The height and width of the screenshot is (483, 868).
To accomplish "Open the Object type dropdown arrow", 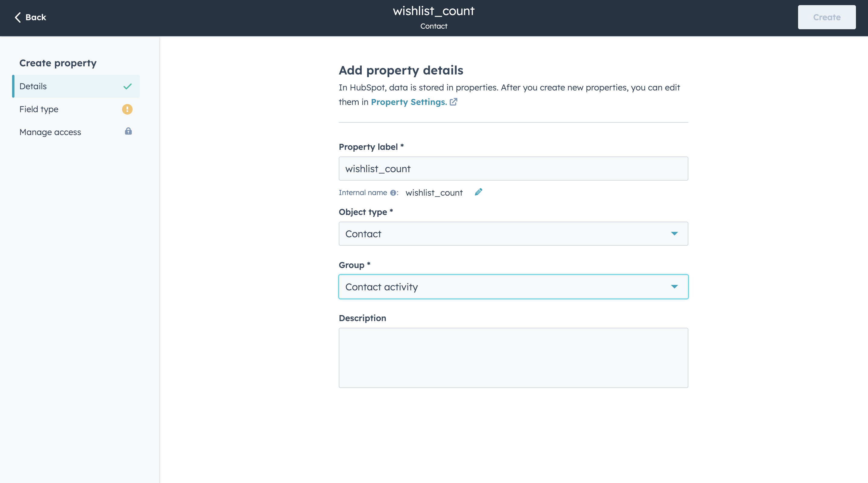I will click(x=674, y=234).
